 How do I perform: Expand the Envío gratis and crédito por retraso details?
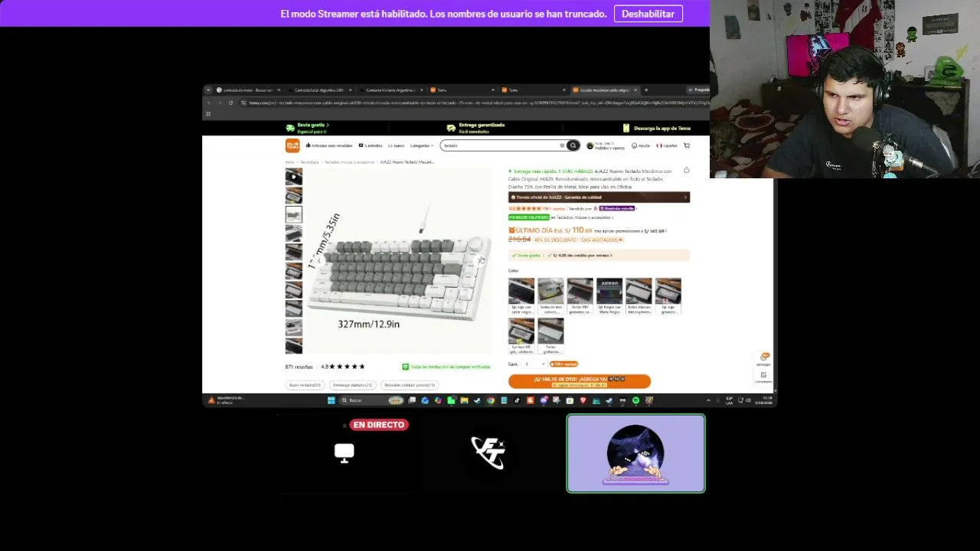[599, 256]
